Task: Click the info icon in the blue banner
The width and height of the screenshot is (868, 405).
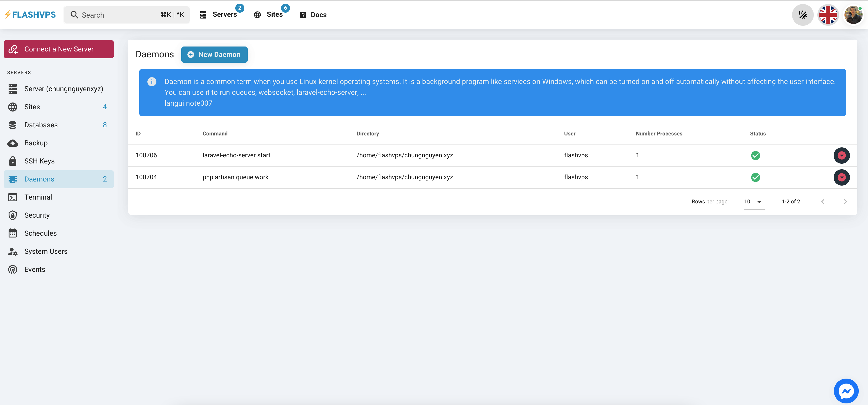Action: tap(152, 81)
